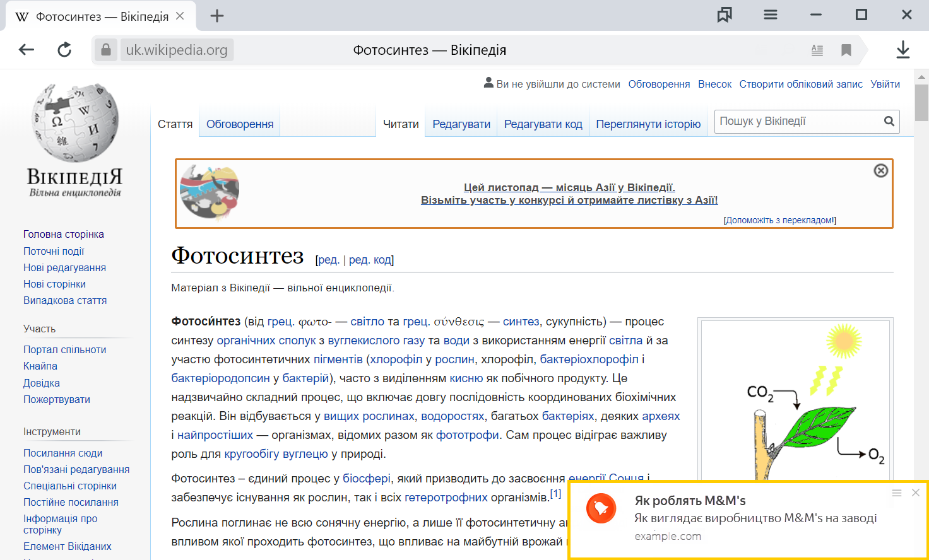The width and height of the screenshot is (929, 560).
Task: Open the photosynthesis diagram image
Action: click(x=795, y=400)
